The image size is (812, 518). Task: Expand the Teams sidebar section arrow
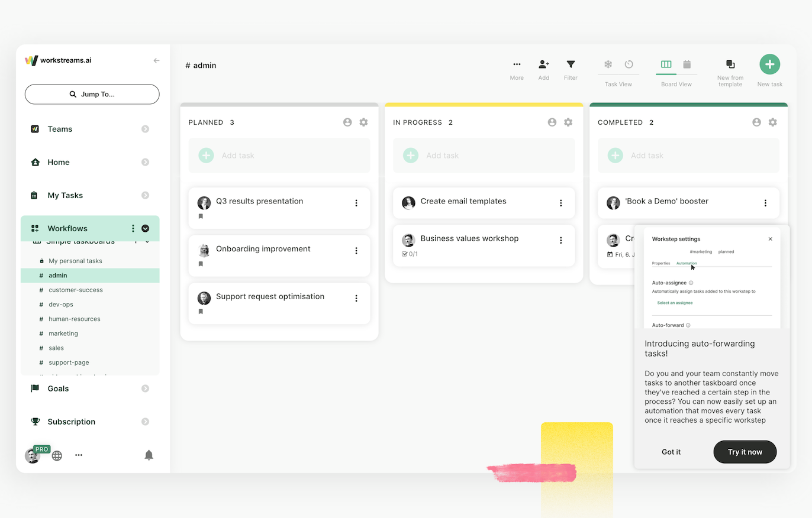point(146,129)
